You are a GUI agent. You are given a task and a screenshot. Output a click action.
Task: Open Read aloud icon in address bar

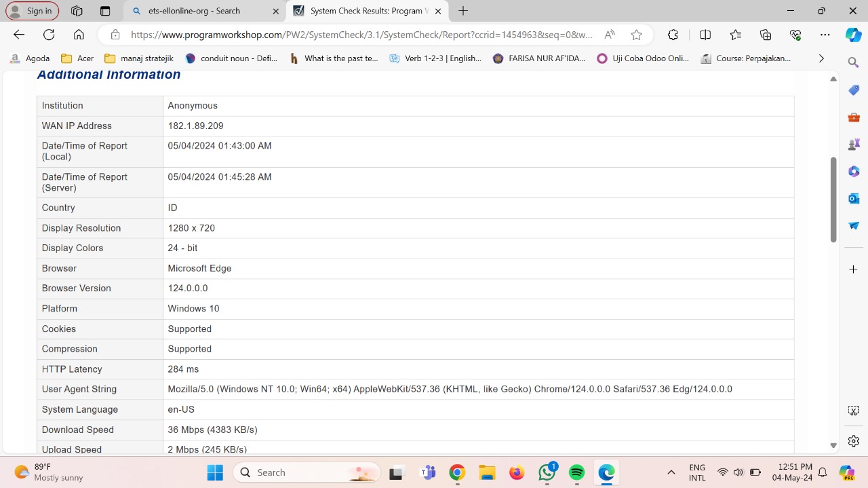(x=610, y=35)
